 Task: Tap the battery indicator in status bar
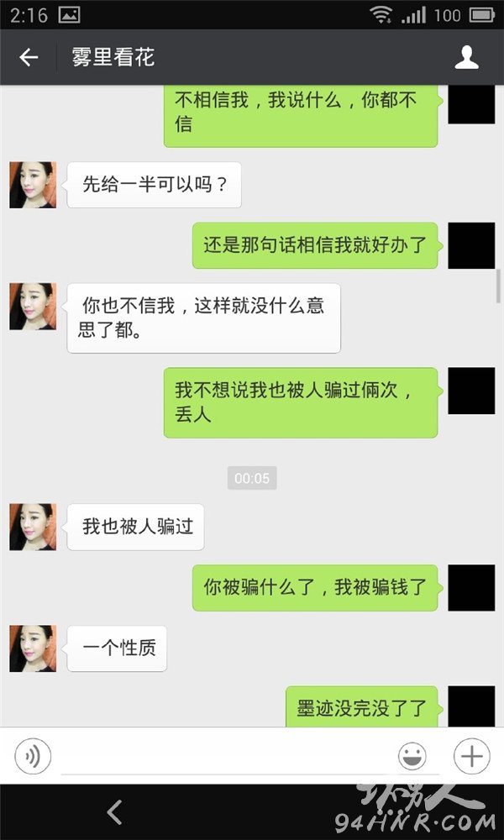(x=482, y=15)
